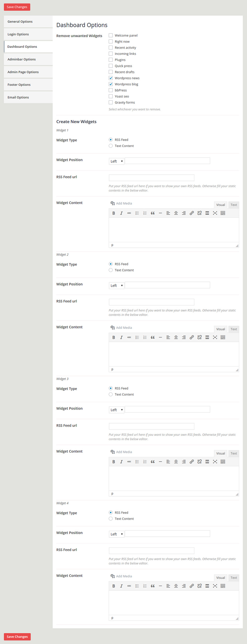This screenshot has height=644, width=247.
Task: Click Add Media icon for Widget 1
Action: (113, 203)
